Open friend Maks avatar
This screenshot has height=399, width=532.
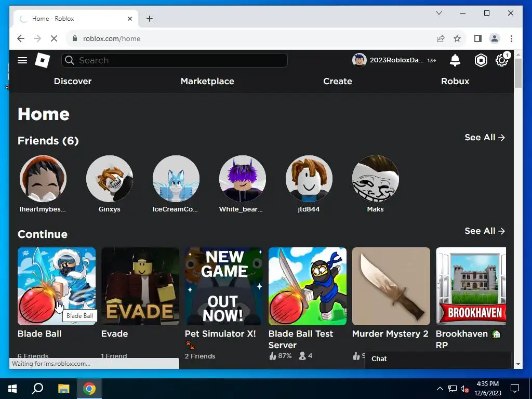(375, 179)
